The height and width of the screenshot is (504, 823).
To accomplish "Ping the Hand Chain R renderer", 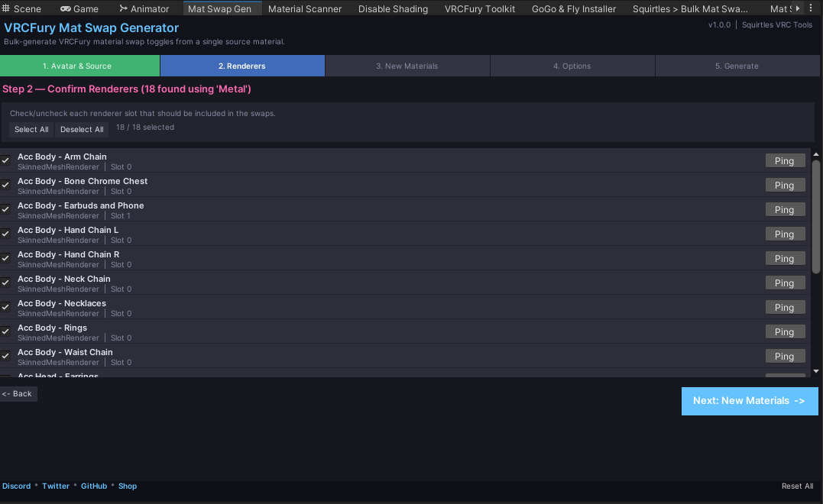I will [x=785, y=259].
